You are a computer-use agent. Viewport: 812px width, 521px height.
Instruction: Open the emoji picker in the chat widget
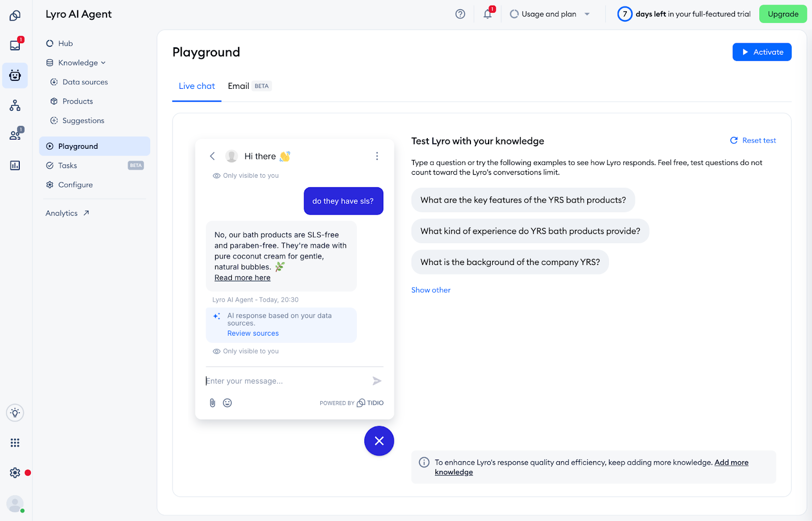[x=227, y=403]
